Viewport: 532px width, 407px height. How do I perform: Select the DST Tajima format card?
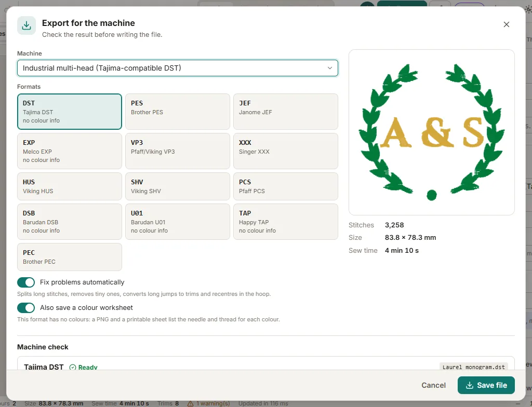click(x=70, y=112)
